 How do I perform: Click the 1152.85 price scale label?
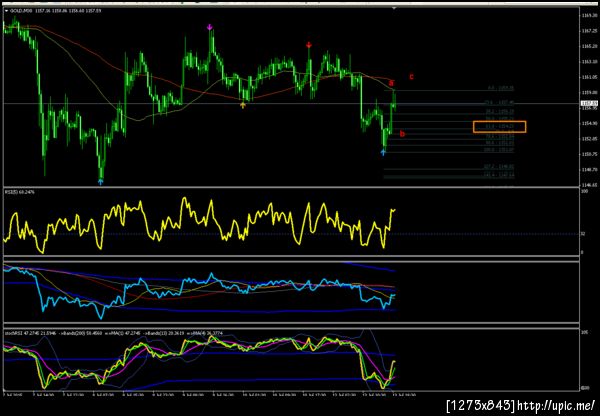[589, 139]
